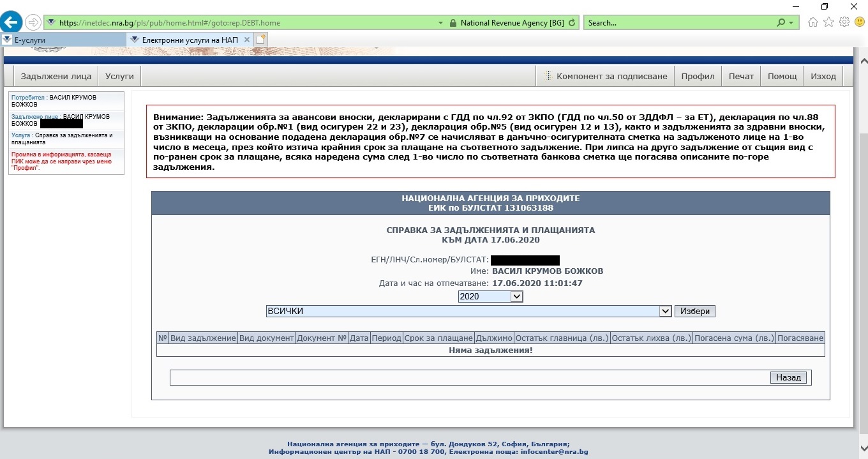Click the refresh icon in address bar
Screen dimensions: 868x459
(x=572, y=22)
